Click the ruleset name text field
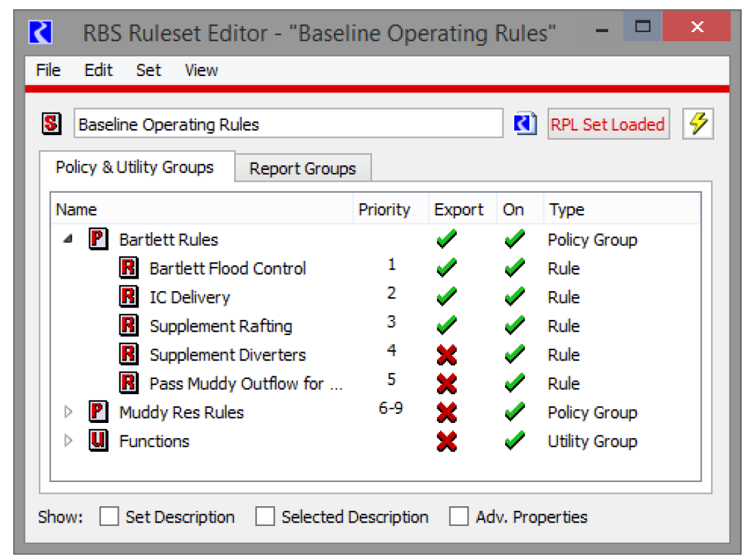The width and height of the screenshot is (749, 560). tap(288, 124)
